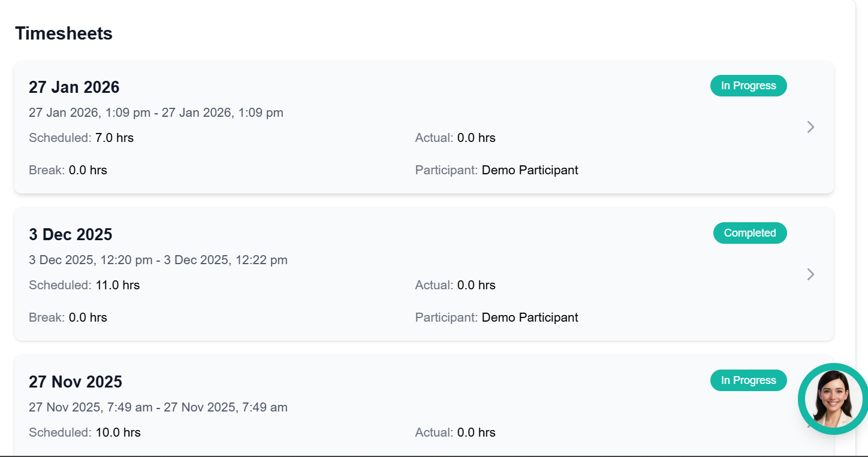This screenshot has height=457, width=868.
Task: Open the 27 Jan 2026 timesheet details chevron
Action: [x=810, y=127]
